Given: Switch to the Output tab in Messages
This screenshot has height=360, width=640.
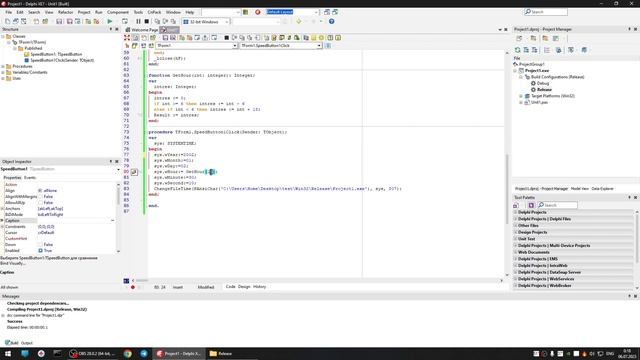Looking at the screenshot, I should tap(27, 343).
